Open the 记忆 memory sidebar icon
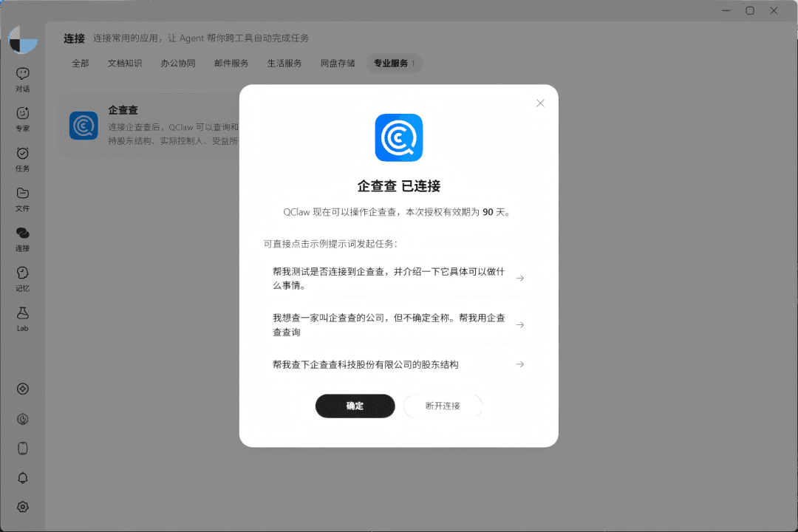The height and width of the screenshot is (532, 798). coord(22,279)
